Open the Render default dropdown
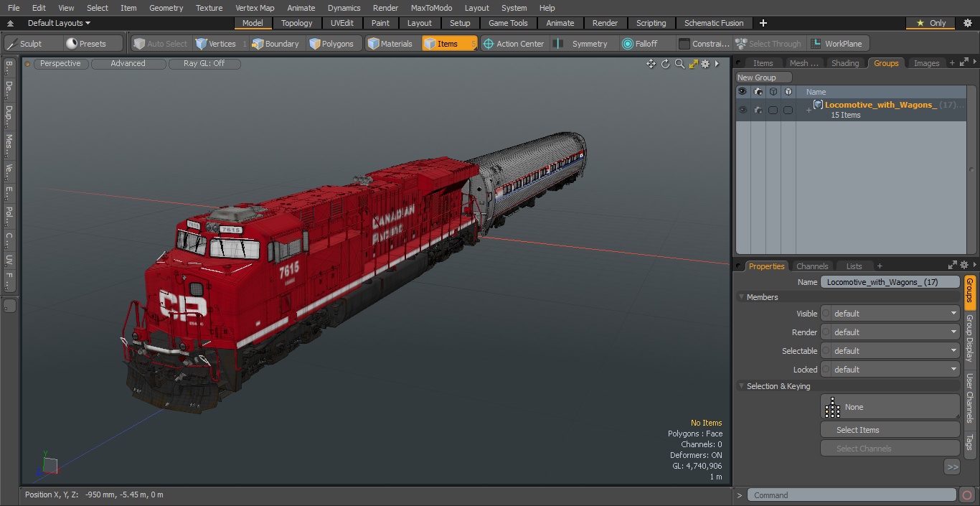 pyautogui.click(x=895, y=332)
